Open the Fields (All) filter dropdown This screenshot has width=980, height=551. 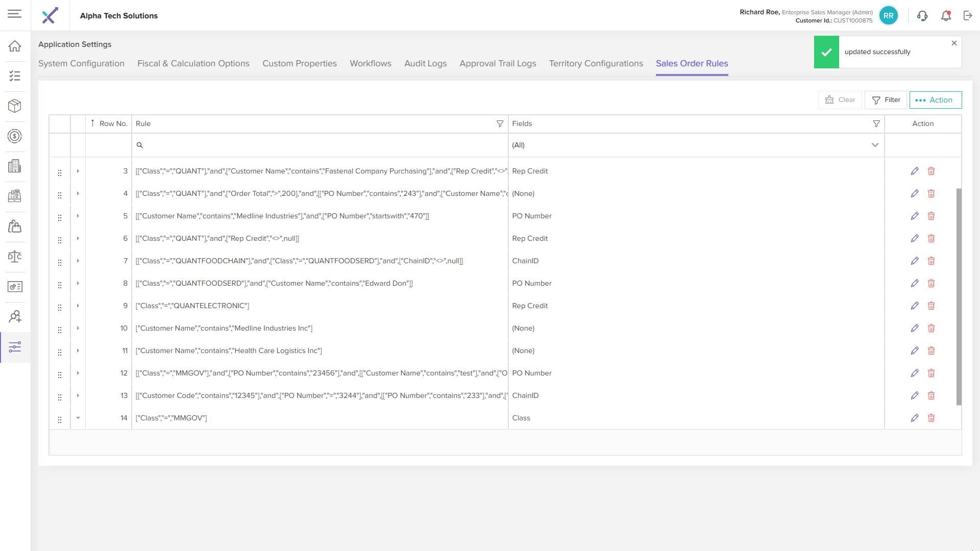pos(874,145)
